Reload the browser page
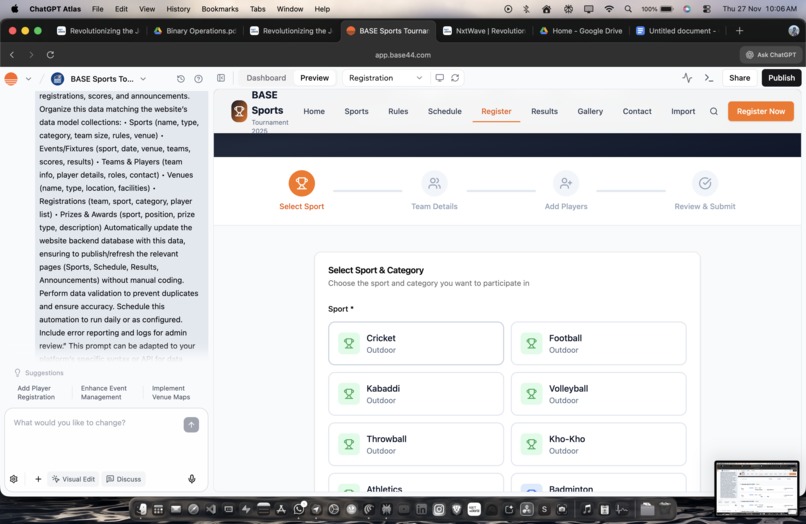Viewport: 806px width, 524px height. [x=50, y=55]
